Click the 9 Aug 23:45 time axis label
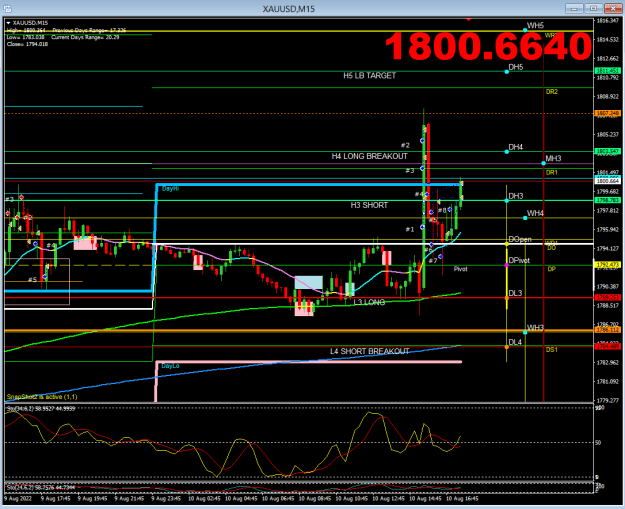This screenshot has height=509, width=625. coord(166,498)
